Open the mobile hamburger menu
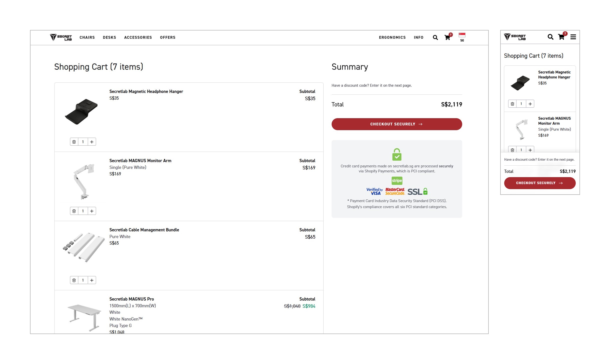This screenshot has width=610, height=364. pos(573,37)
